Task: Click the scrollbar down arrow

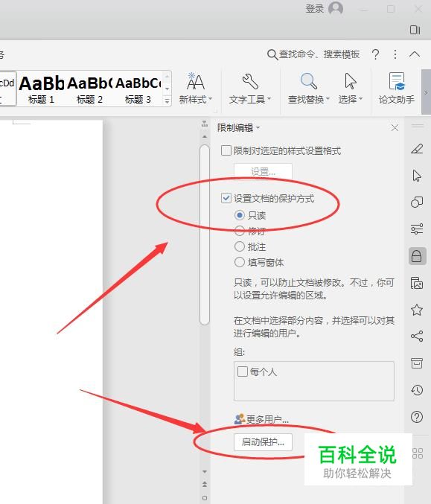Action: 205,472
